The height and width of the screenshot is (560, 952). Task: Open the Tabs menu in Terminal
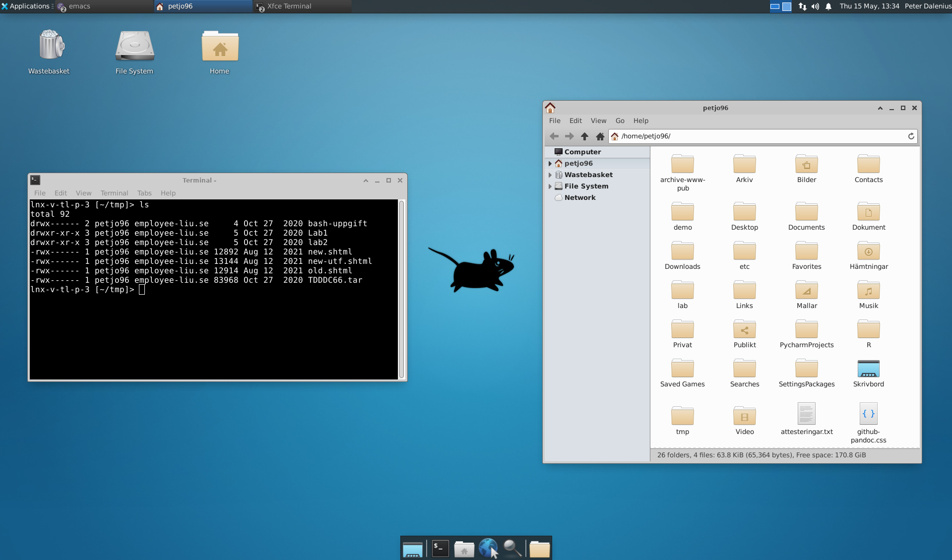(144, 193)
